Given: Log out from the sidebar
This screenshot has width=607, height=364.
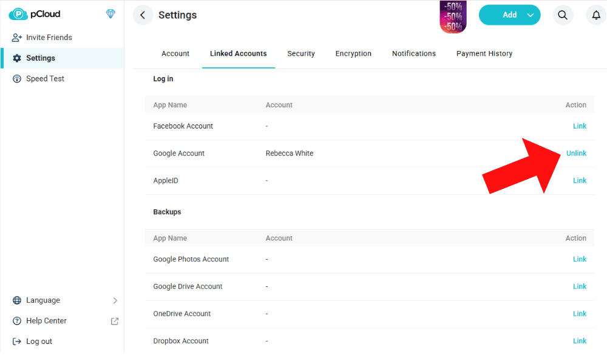Looking at the screenshot, I should [x=39, y=342].
